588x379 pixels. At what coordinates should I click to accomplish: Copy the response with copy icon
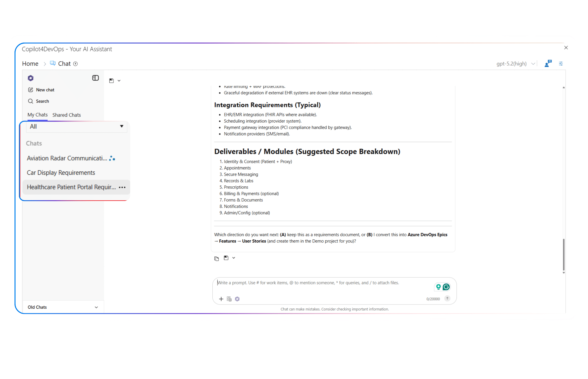[x=216, y=259]
